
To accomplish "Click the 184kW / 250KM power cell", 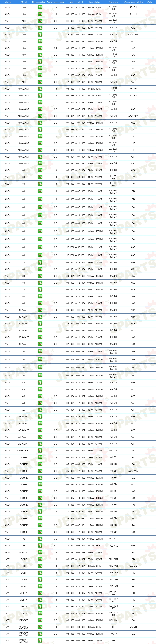I will point(95,539).
